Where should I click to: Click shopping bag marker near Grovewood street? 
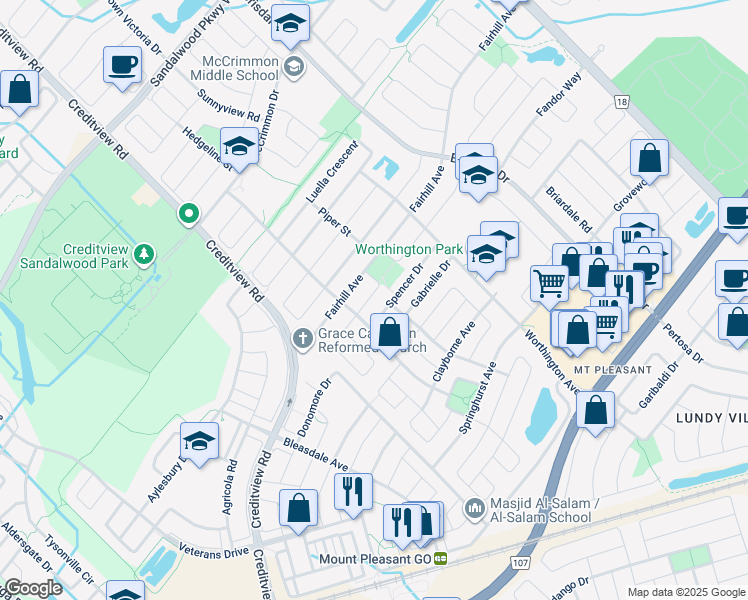(x=649, y=160)
